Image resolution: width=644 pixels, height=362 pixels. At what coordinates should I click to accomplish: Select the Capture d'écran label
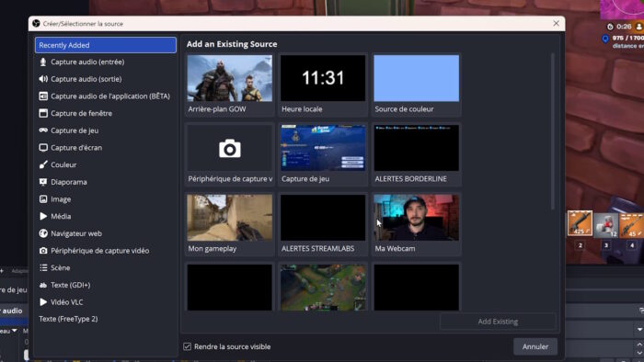[76, 148]
